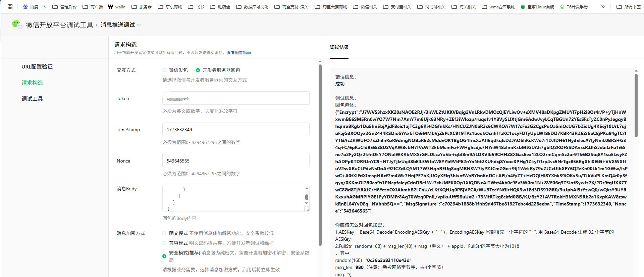Viewport: 644px width, 277px height.
Task: Open the 淘宝天猫商城 bookmark folder
Action: tap(331, 7)
